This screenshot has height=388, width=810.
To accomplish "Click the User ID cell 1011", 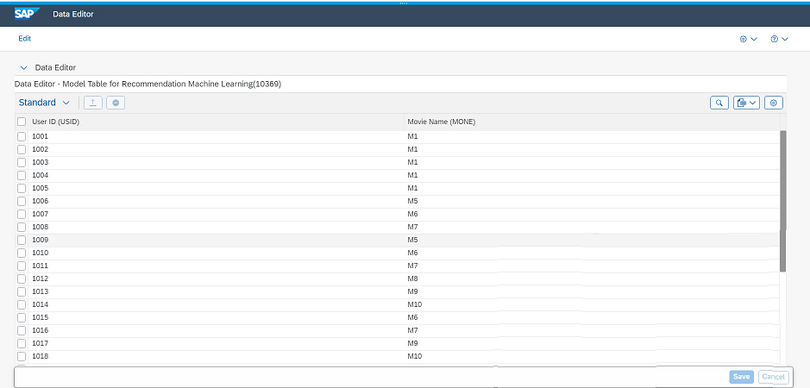I will [x=40, y=266].
